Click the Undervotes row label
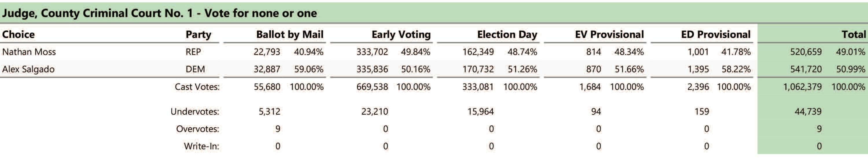868x162 pixels. [x=195, y=111]
